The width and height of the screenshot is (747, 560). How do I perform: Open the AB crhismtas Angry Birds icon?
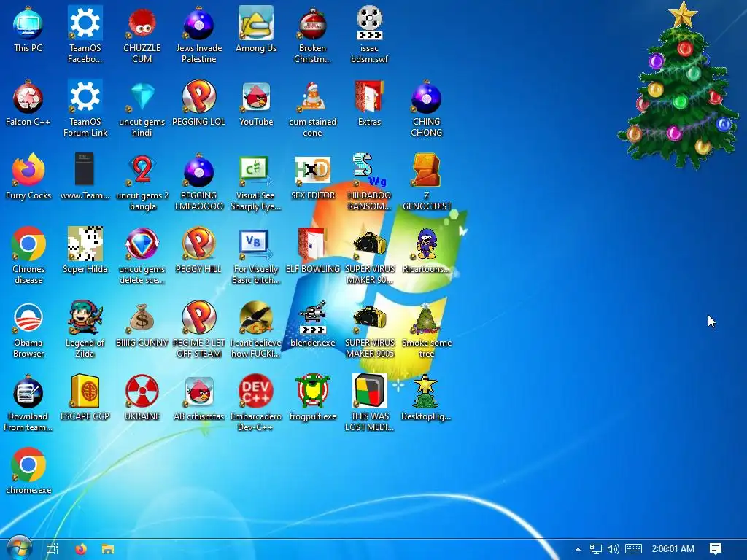[x=198, y=399]
